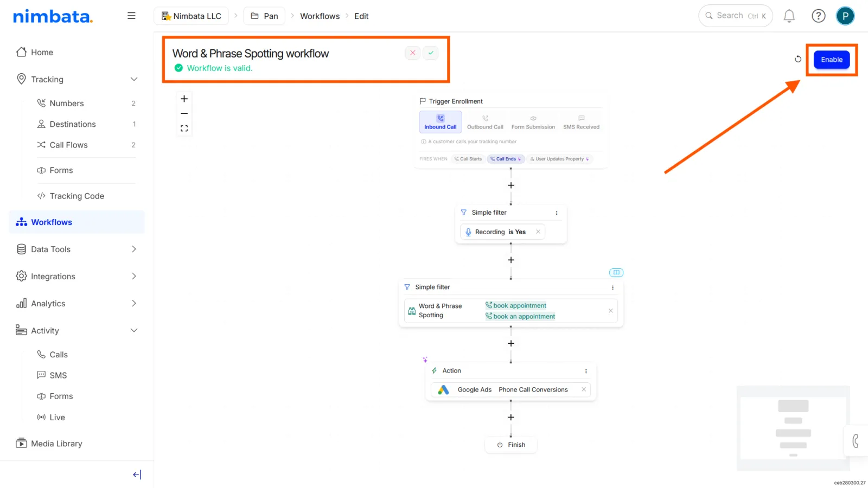Viewport: 868px width, 488px height.
Task: Collapse the sidebar with arrow icon
Action: [137, 475]
